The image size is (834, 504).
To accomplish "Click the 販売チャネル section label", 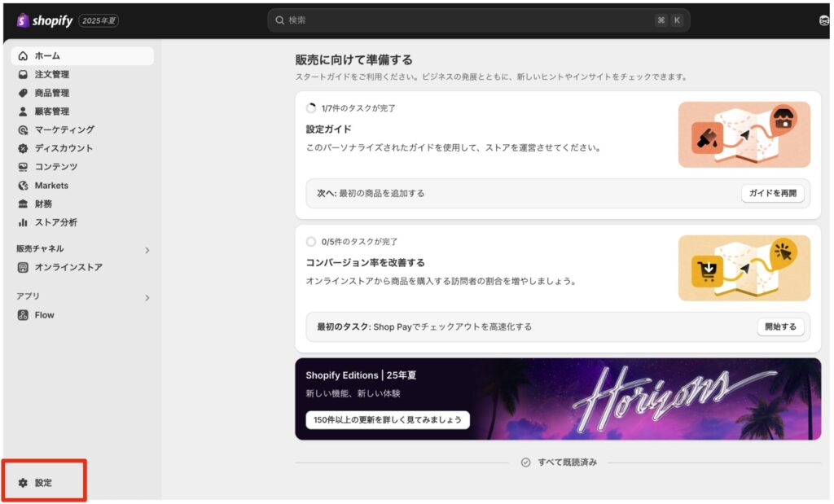I will [40, 249].
